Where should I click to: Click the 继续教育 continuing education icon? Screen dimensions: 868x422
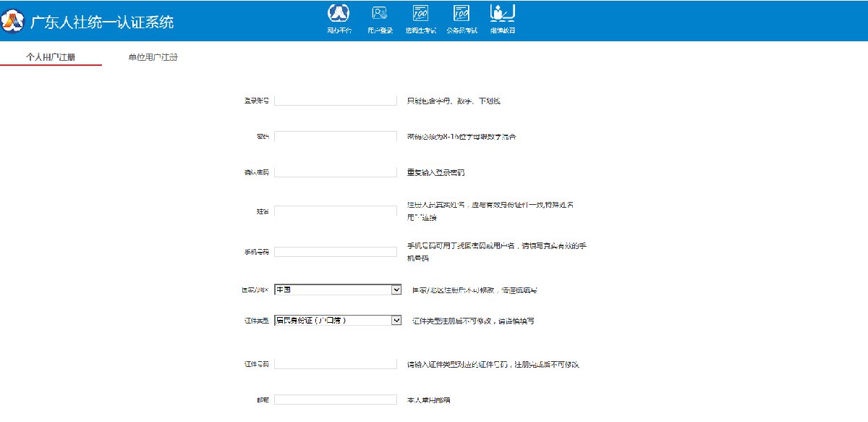click(502, 13)
